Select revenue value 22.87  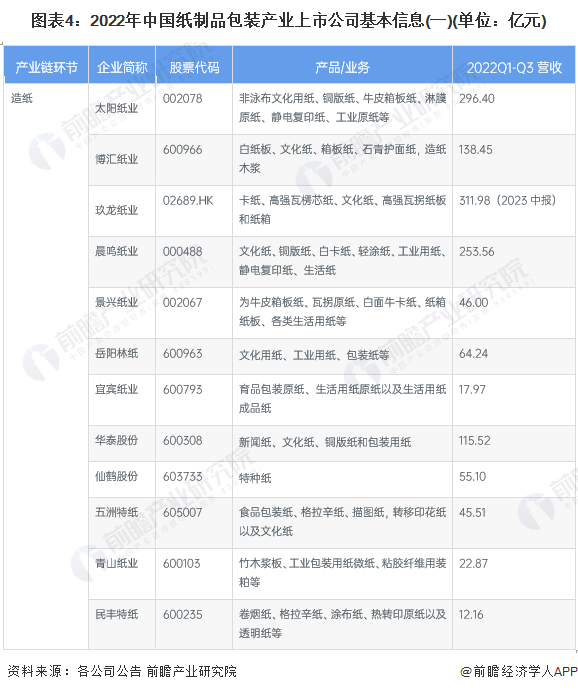pyautogui.click(x=473, y=564)
